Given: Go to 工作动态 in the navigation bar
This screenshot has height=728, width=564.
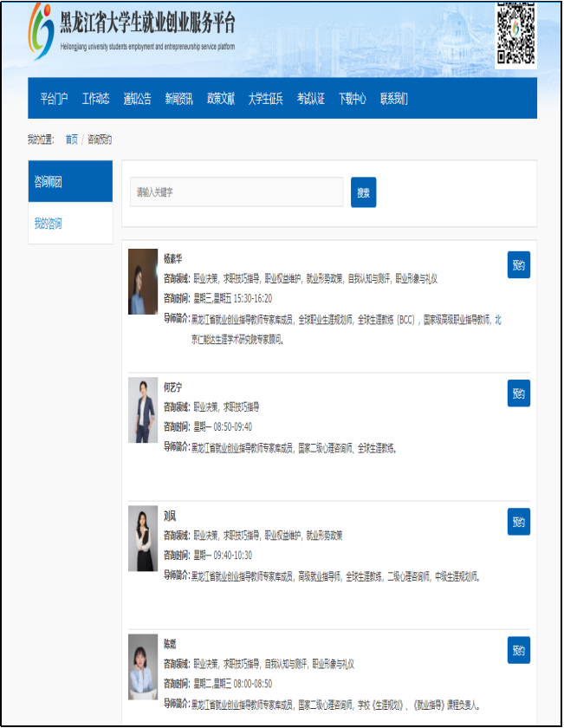Looking at the screenshot, I should tap(96, 99).
